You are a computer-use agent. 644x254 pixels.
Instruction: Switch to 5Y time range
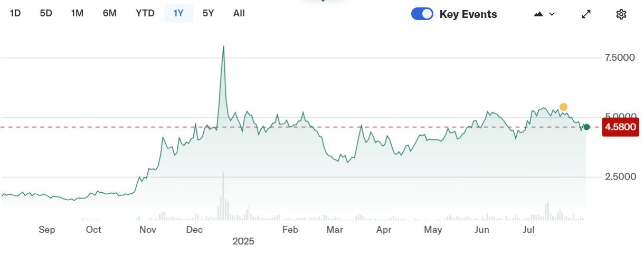click(209, 13)
